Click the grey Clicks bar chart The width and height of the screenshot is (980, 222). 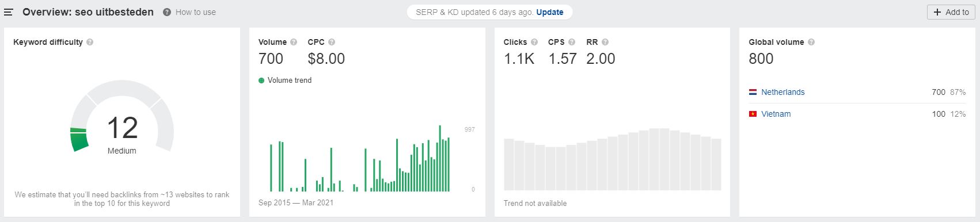(613, 159)
